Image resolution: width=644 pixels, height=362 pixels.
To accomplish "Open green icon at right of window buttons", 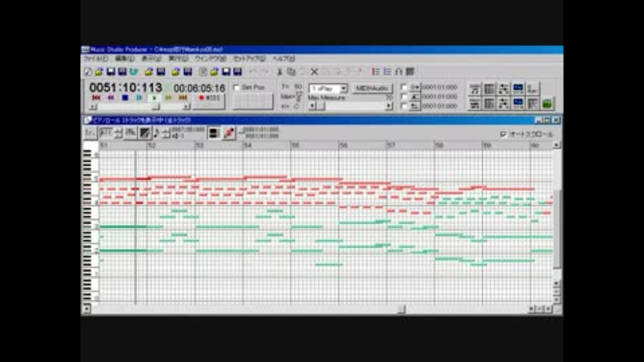I will (547, 103).
